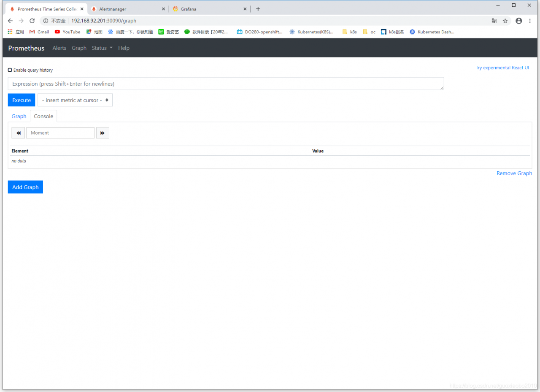540x392 pixels.
Task: Open the Chrome profile avatar icon
Action: coord(519,21)
